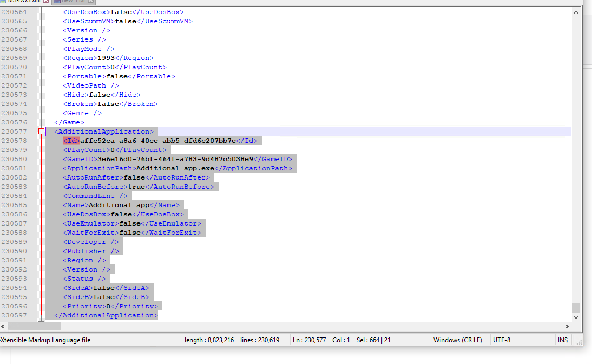This screenshot has height=364, width=592.
Task: Click the WaitForExit false line
Action: pos(132,233)
